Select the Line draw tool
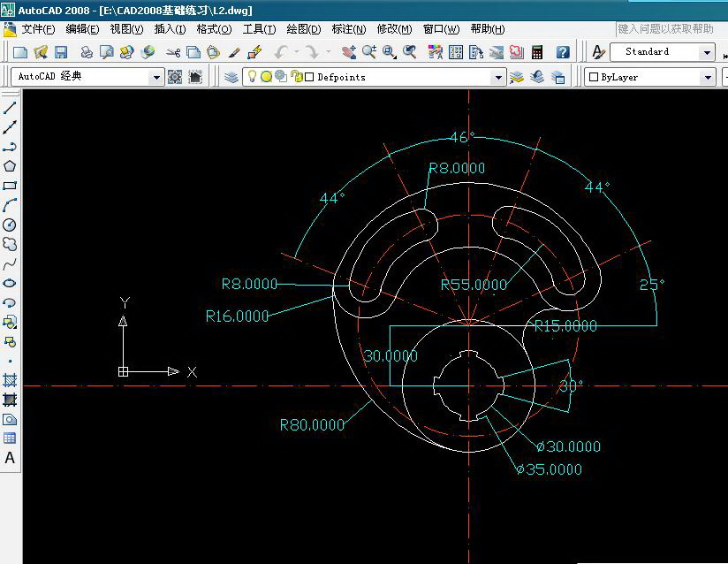The width and height of the screenshot is (728, 564). coord(10,108)
